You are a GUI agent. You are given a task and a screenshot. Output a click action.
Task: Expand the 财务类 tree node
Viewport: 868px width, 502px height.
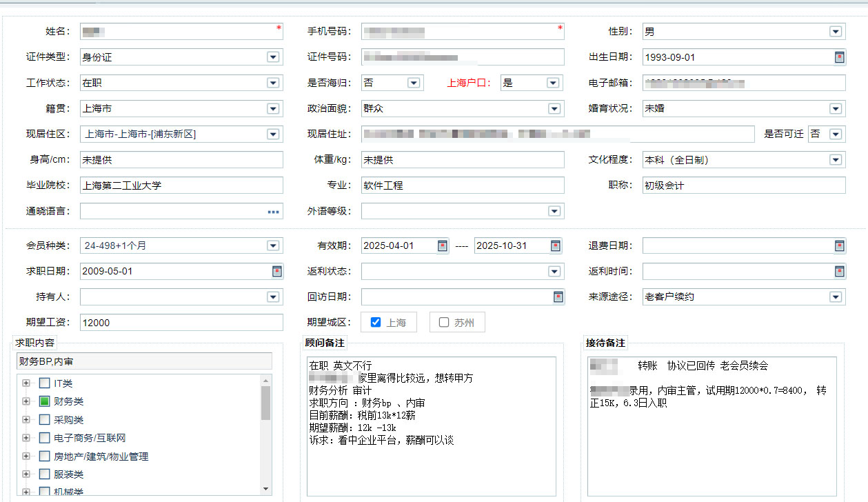[x=26, y=401]
